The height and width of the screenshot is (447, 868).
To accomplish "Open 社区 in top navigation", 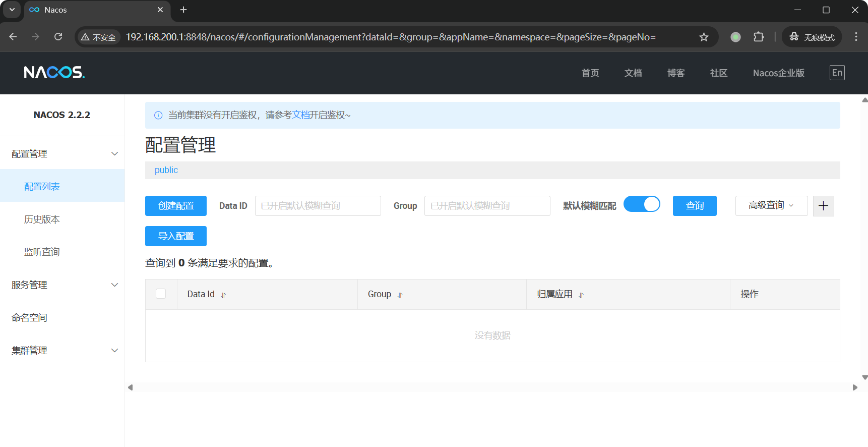I will point(719,73).
